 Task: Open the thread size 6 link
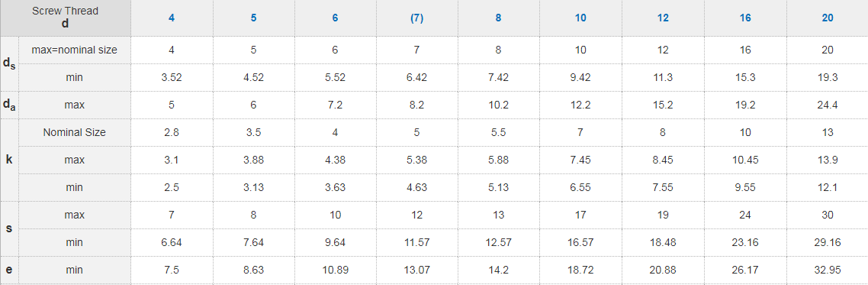[x=335, y=18]
